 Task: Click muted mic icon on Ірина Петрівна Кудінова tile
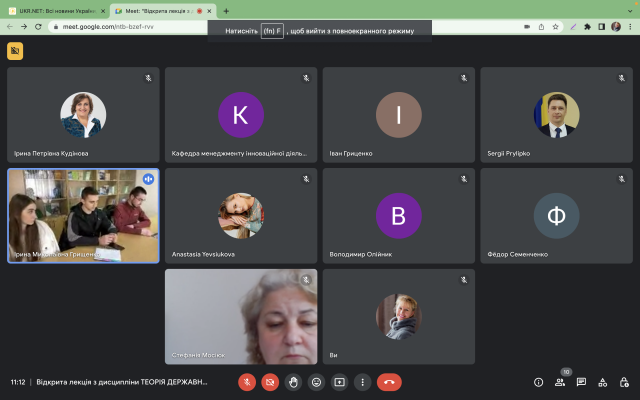pos(149,78)
